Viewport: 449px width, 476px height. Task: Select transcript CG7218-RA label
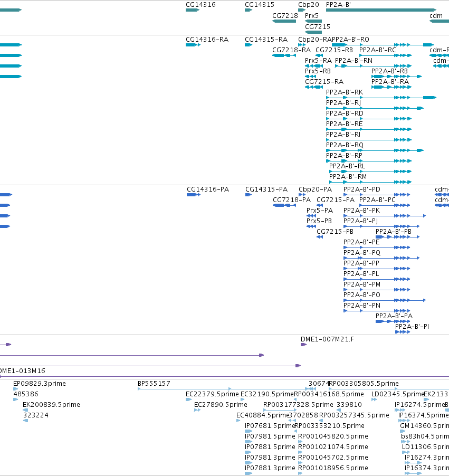point(291,50)
